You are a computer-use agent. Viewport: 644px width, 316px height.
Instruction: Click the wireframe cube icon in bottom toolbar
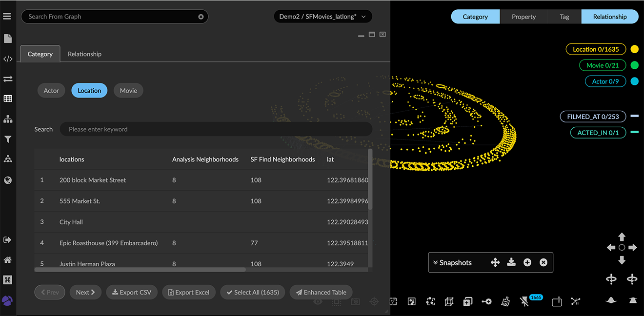coord(449,301)
